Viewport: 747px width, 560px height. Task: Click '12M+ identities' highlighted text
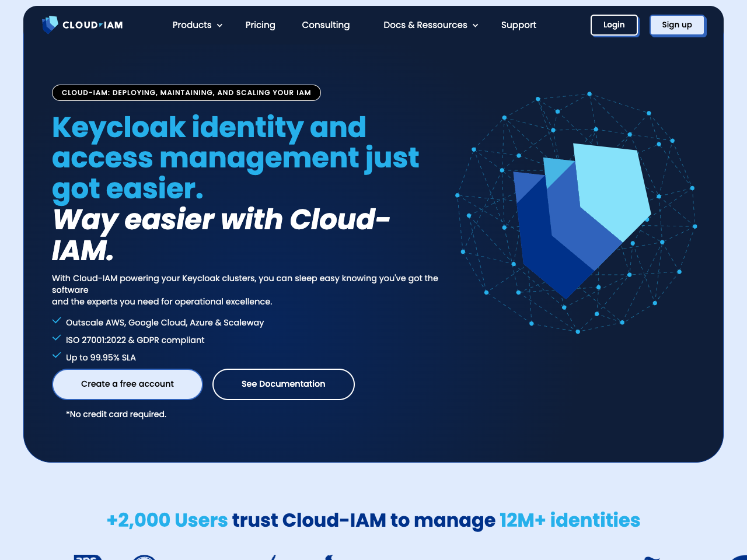coord(570,520)
